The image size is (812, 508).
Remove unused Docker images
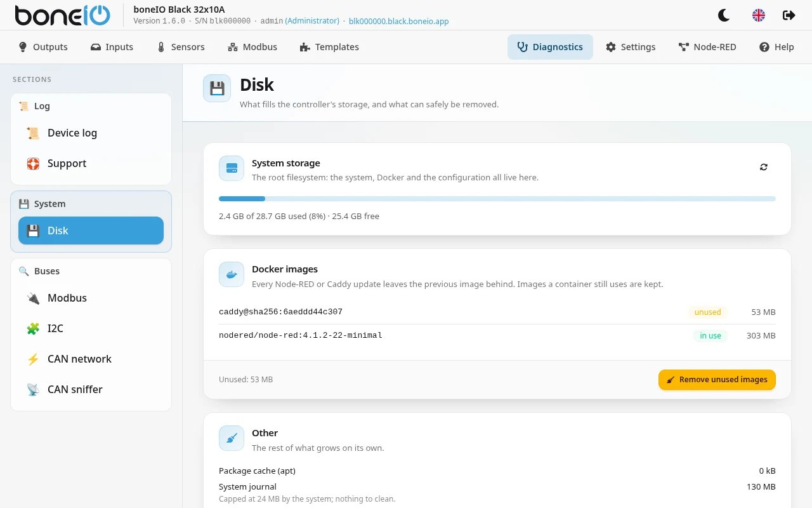[717, 380]
